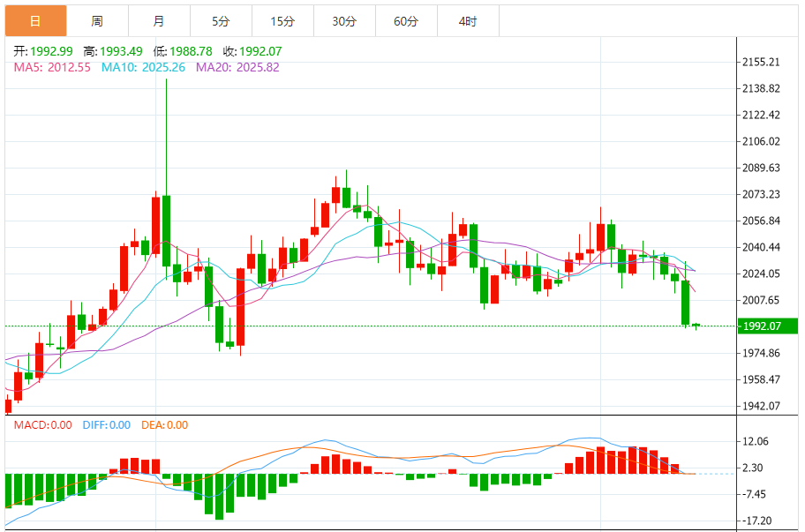
Task: Click the last large green candle near 1992
Action: point(685,303)
